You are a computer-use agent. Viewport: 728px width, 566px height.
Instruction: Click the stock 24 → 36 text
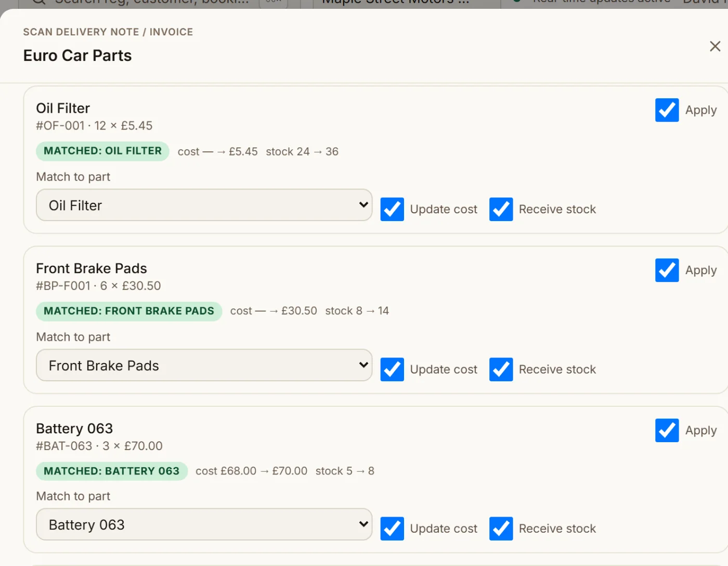[302, 151]
